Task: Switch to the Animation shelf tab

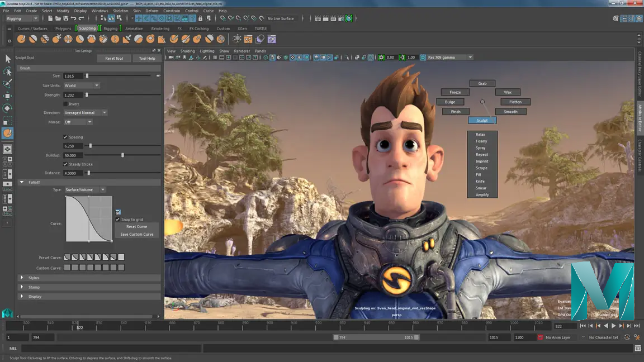Action: coord(134,28)
